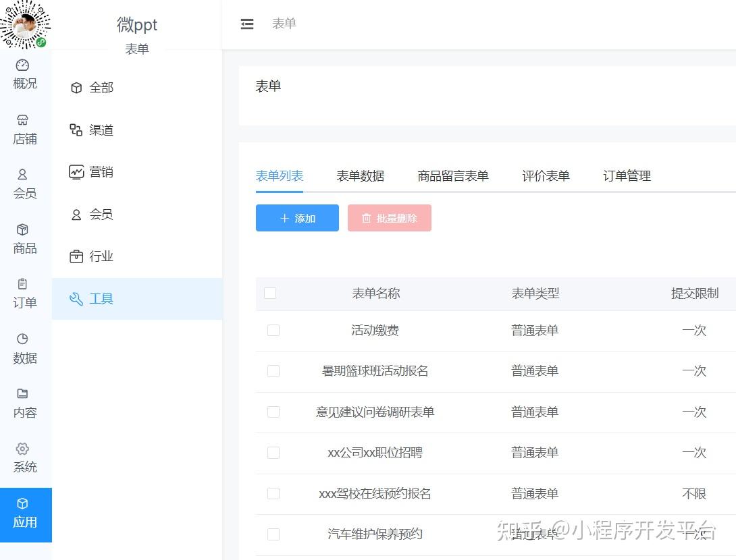Select 营销 in the submenu
Viewport: 736px width, 560px height.
pos(91,172)
